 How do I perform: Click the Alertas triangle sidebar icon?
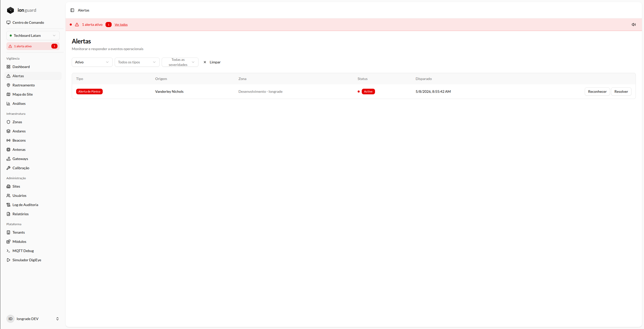tap(8, 76)
